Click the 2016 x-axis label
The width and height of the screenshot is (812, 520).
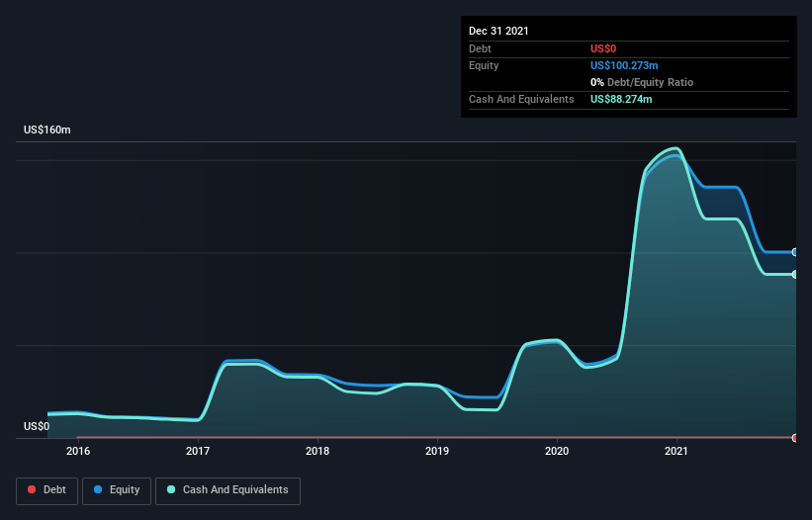pos(78,451)
